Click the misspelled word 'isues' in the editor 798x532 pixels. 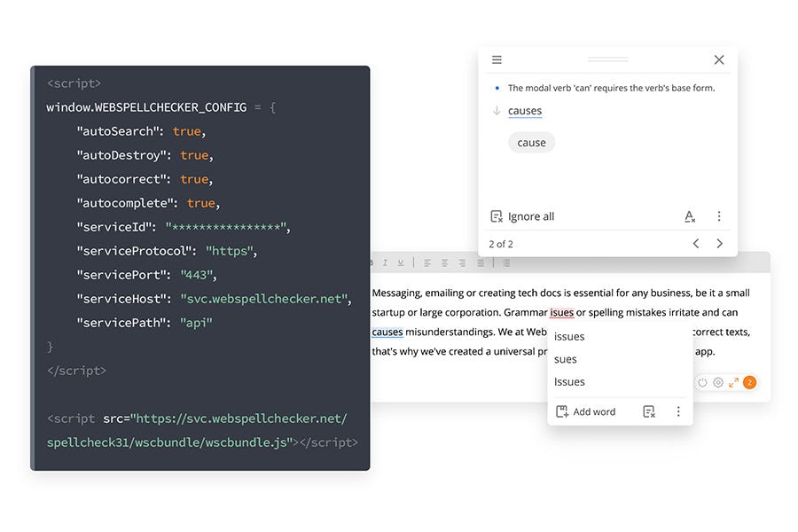click(x=562, y=312)
